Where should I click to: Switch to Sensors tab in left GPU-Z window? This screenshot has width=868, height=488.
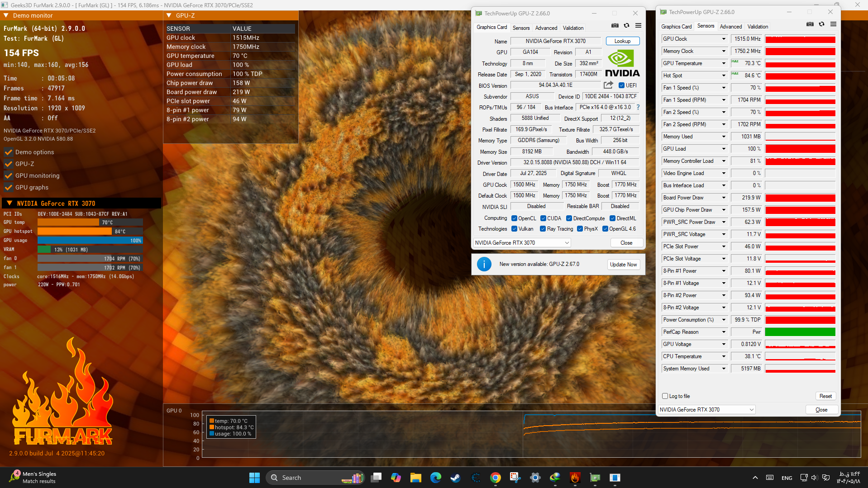click(x=521, y=28)
